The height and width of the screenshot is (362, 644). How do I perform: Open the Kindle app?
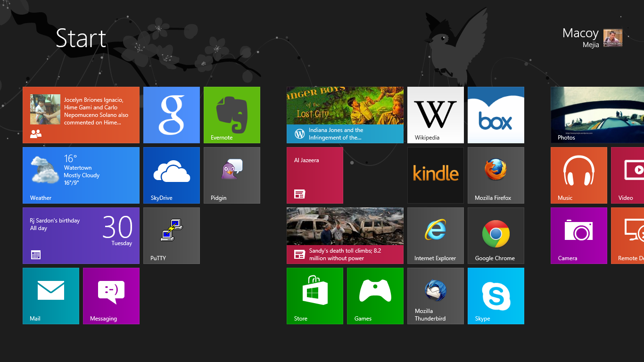tap(435, 175)
